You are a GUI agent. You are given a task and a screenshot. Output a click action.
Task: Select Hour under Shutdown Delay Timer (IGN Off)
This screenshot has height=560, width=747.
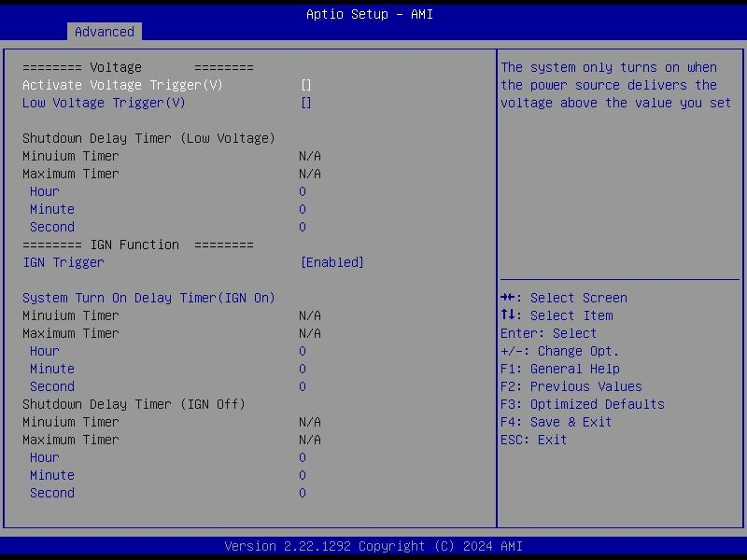coord(45,457)
